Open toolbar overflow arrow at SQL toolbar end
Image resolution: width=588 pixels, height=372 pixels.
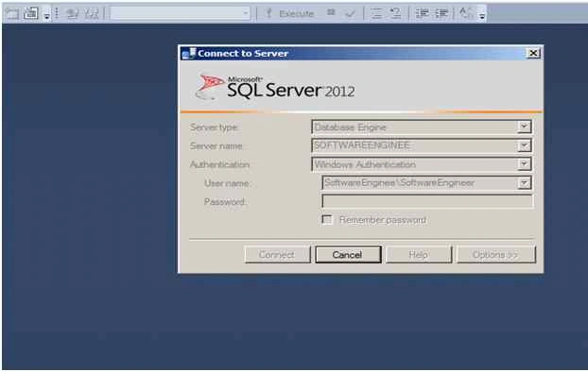[482, 14]
